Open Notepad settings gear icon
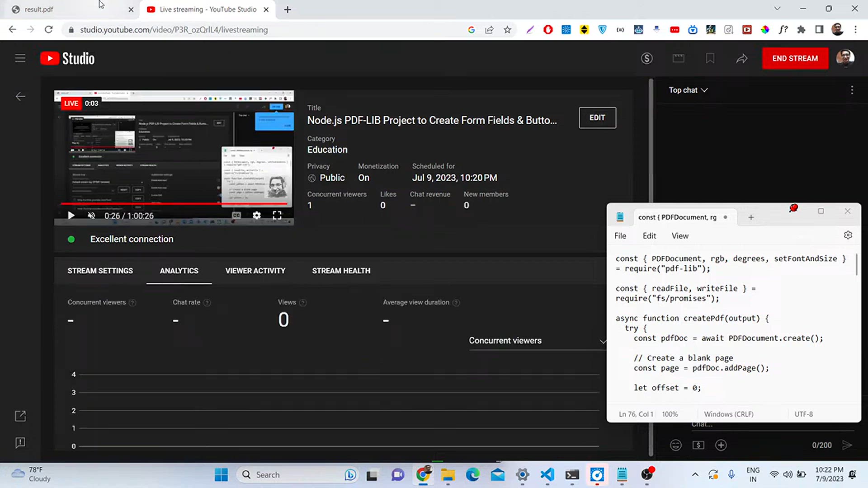 848,235
